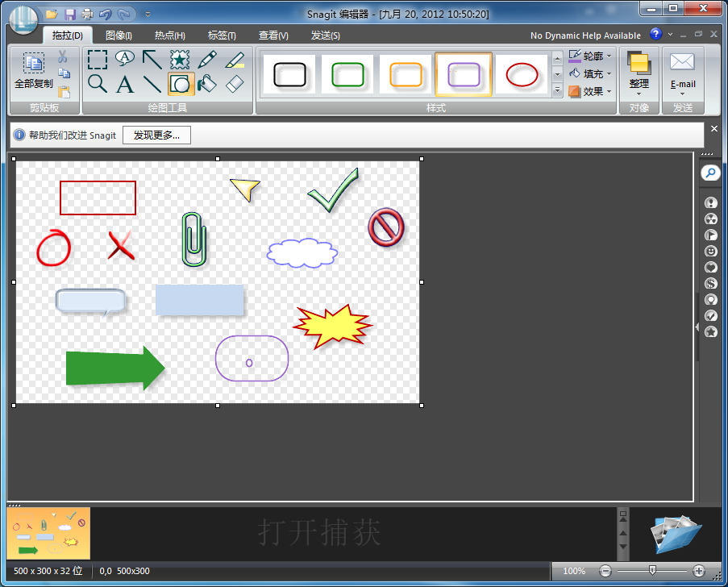Open the 填充 fill dropdown

591,74
